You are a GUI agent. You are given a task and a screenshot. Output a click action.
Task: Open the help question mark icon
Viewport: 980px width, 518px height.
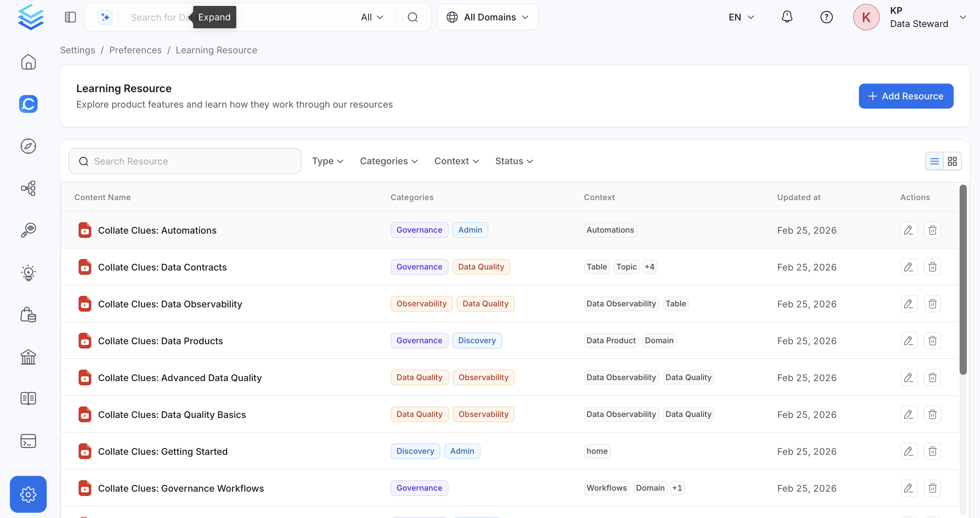coord(826,17)
